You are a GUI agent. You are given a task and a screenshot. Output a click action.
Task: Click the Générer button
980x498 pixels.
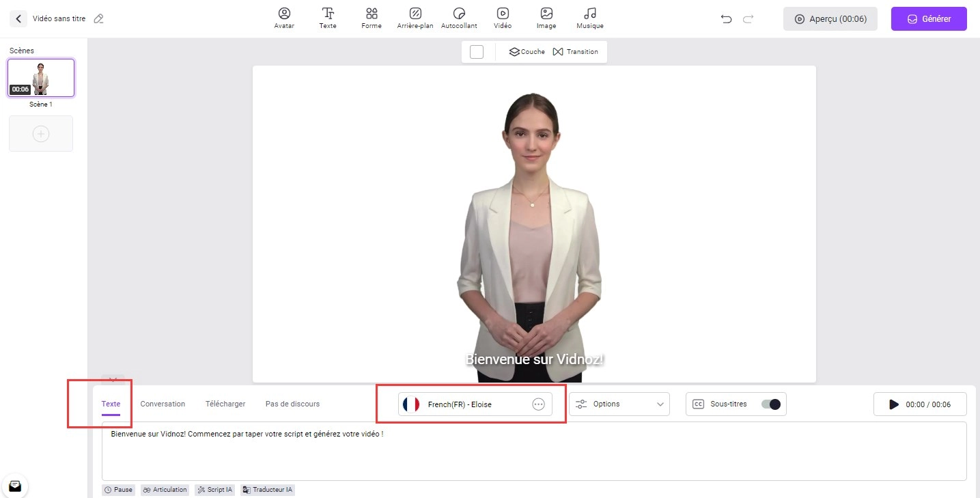[x=929, y=19]
